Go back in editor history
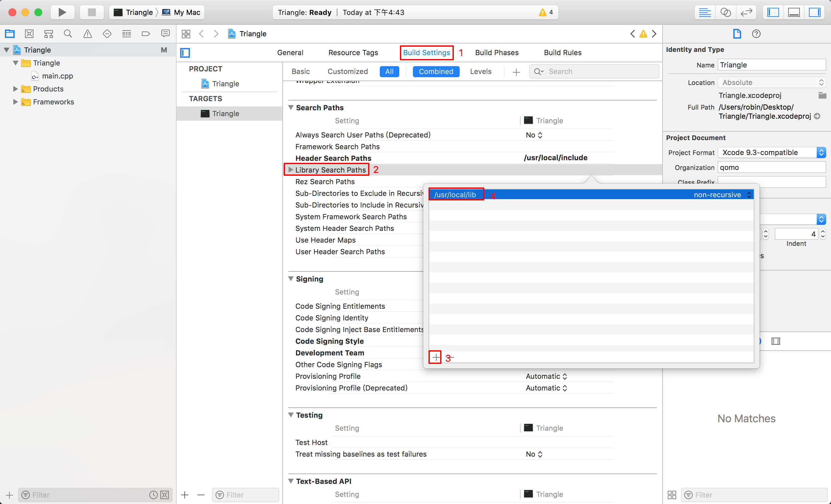The width and height of the screenshot is (831, 504). [202, 34]
